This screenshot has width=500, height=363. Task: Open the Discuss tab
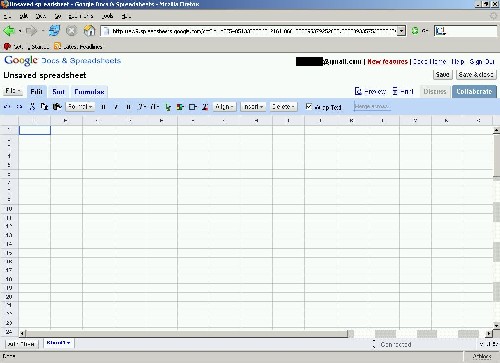[x=435, y=91]
